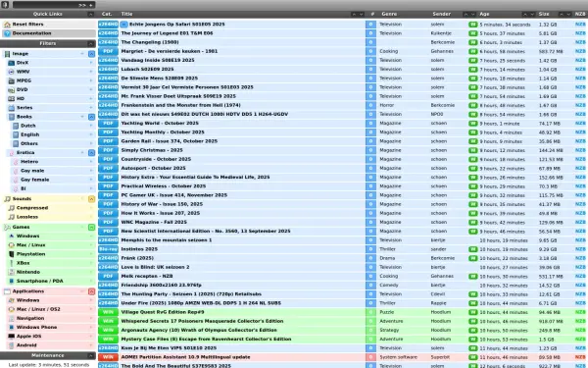Click the Lossless sounds note icon
588x368 pixels.
click(x=12, y=217)
